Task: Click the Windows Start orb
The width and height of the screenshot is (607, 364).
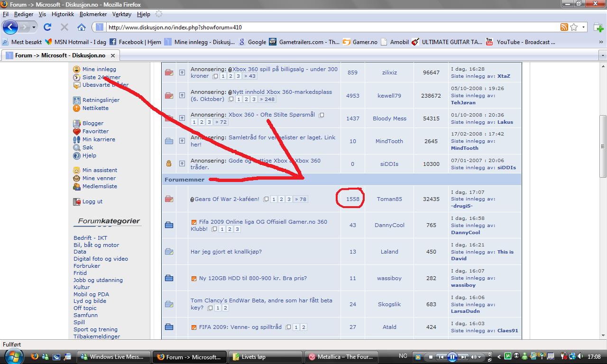Action: [x=13, y=356]
